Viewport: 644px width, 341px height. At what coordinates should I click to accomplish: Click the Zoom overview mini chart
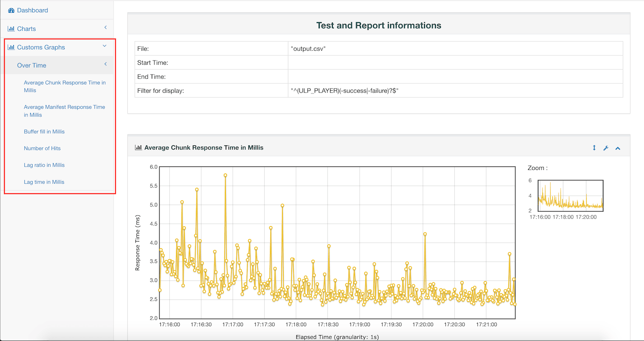point(570,196)
